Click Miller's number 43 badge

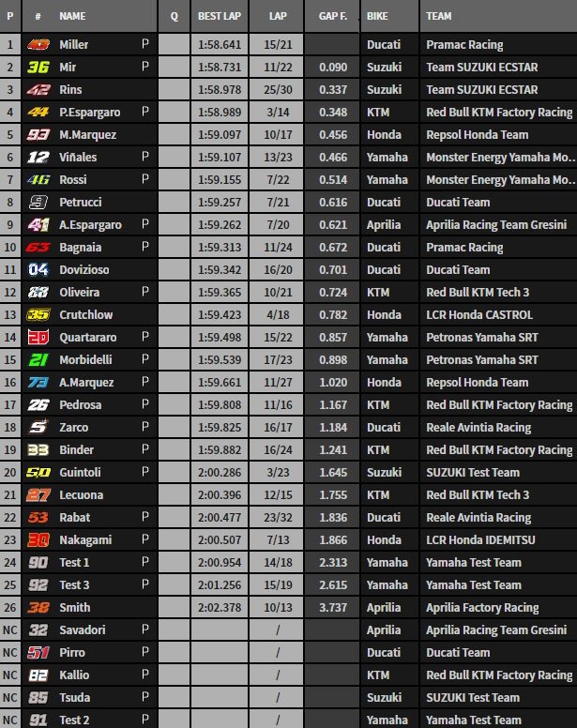[38, 45]
